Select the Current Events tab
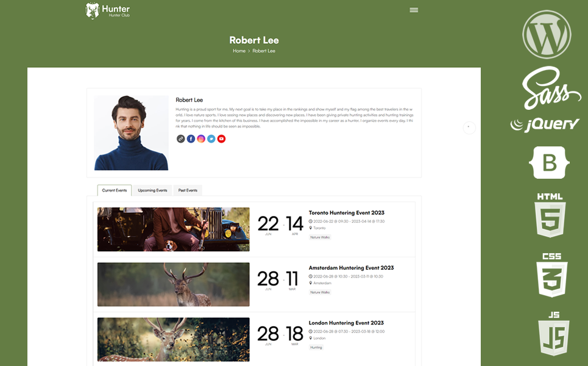Screen dimensions: 588x366 point(115,190)
